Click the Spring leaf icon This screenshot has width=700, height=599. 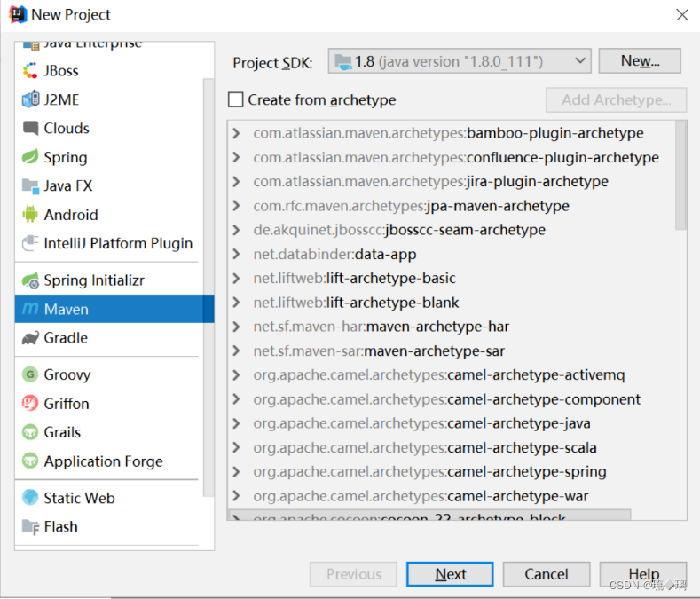30,157
